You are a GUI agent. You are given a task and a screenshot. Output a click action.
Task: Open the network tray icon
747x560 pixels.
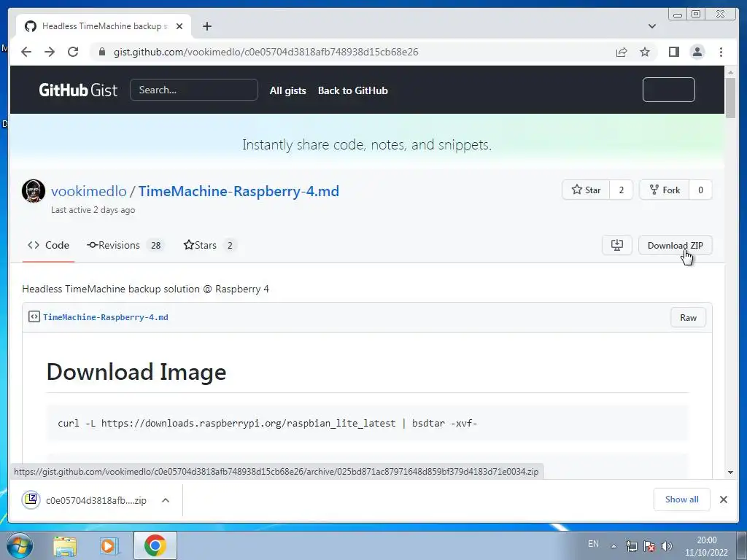coord(631,546)
